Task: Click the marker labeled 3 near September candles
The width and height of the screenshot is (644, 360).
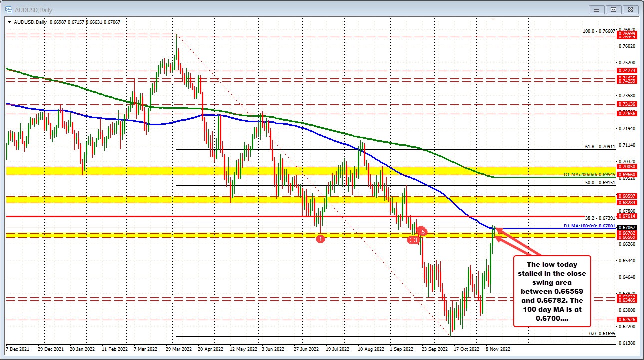Action: pos(415,240)
